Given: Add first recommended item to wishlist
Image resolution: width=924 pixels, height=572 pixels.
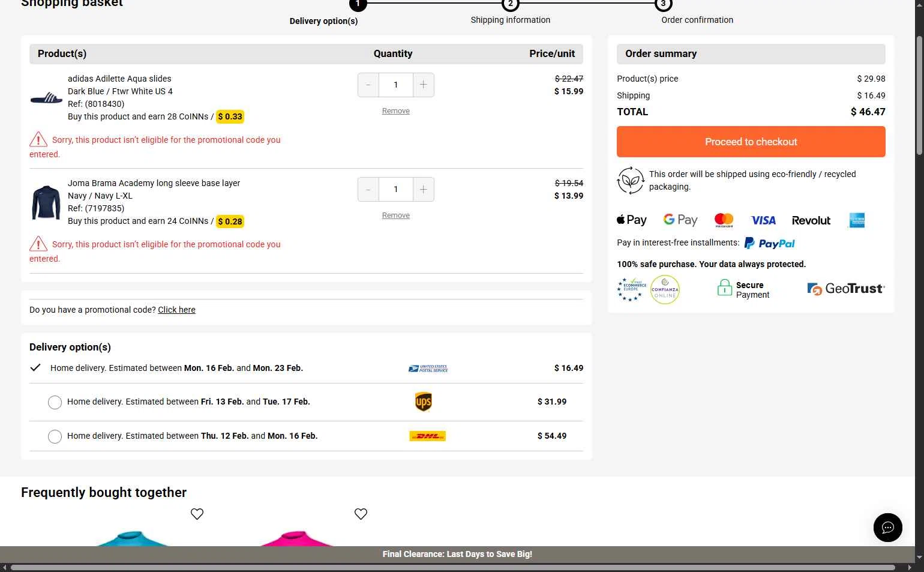Looking at the screenshot, I should pyautogui.click(x=197, y=514).
